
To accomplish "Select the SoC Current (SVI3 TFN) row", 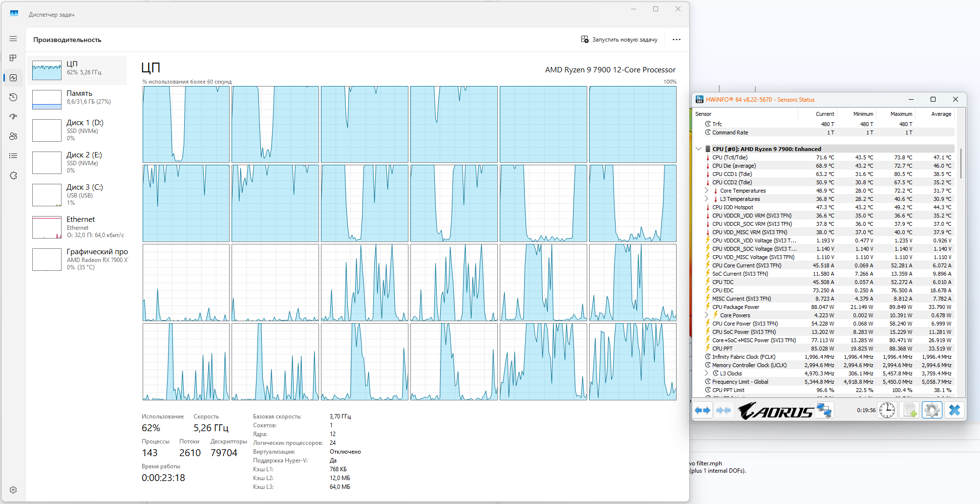I will click(824, 274).
